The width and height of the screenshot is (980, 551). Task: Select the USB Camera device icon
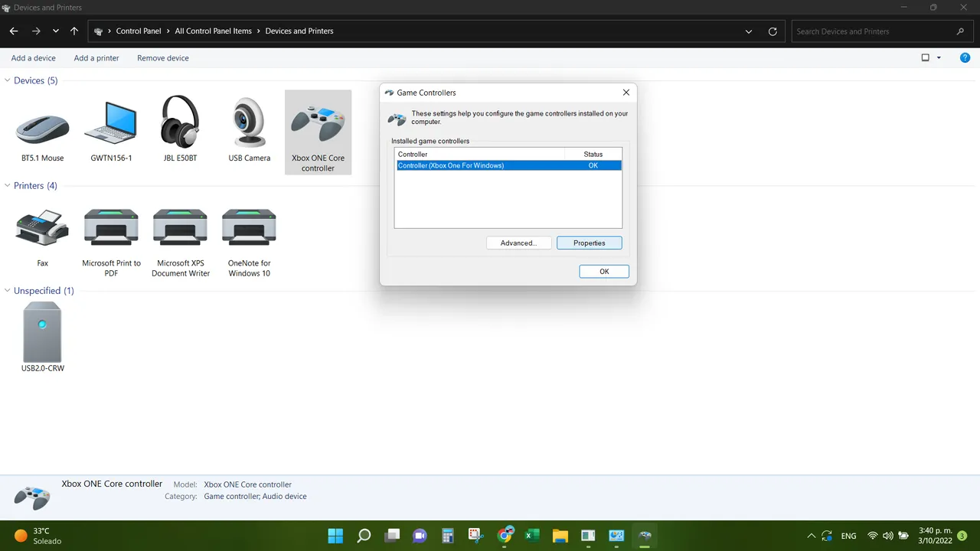pos(250,122)
